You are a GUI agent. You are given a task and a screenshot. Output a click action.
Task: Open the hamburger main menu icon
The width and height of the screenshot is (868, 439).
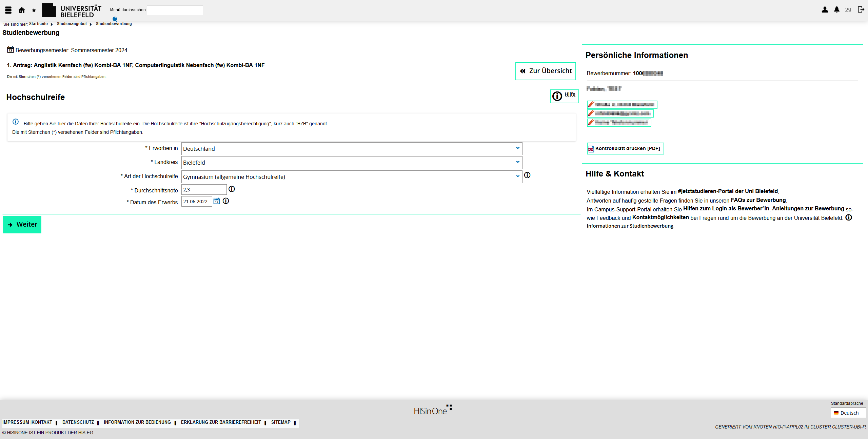pyautogui.click(x=8, y=10)
